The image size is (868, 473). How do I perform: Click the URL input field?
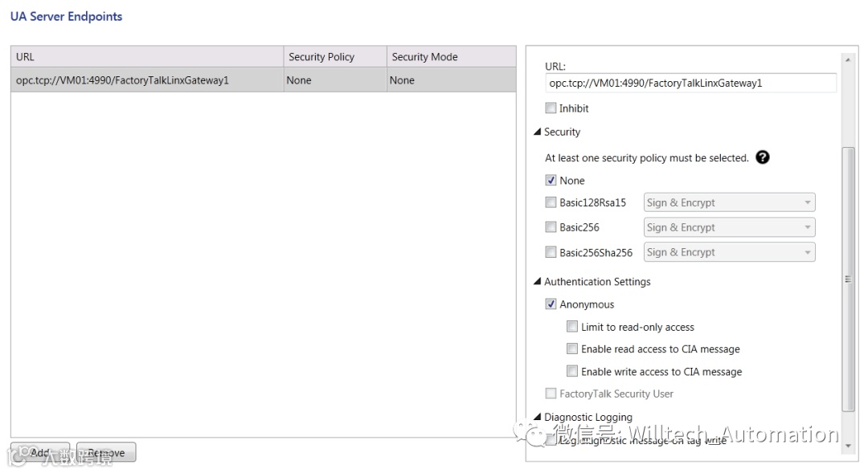[x=690, y=83]
